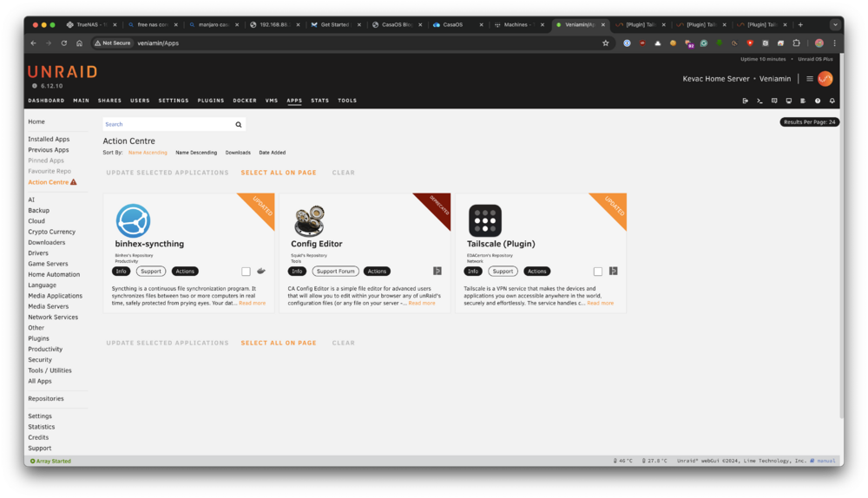868x498 pixels.
Task: Click the monitor info icon in toolbar
Action: click(788, 101)
